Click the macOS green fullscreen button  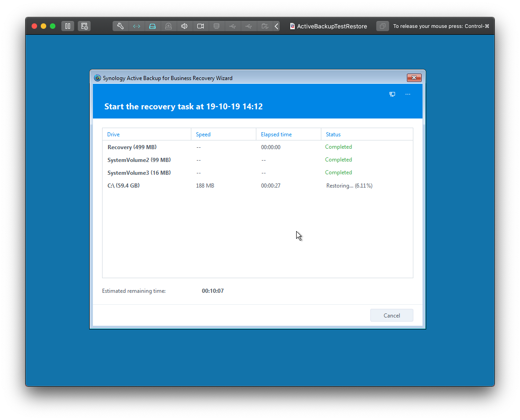[x=53, y=26]
